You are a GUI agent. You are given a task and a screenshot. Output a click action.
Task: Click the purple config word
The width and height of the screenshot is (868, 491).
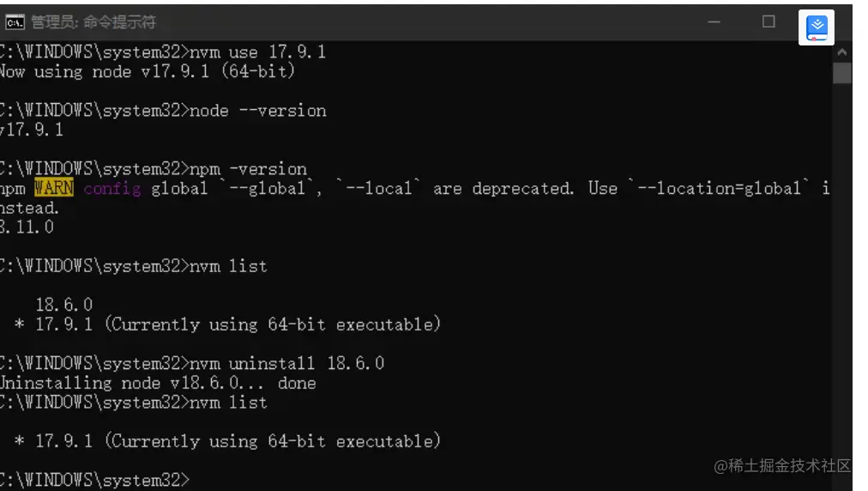click(112, 188)
